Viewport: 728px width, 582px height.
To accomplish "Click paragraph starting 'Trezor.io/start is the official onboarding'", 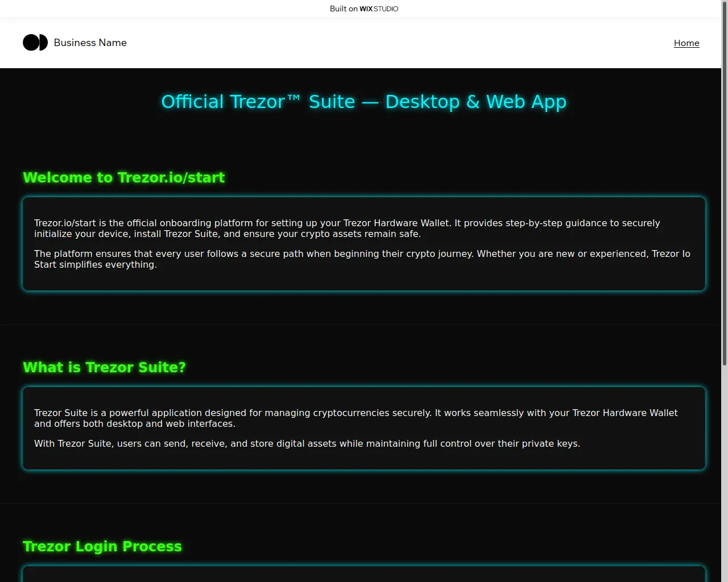I will tap(347, 228).
